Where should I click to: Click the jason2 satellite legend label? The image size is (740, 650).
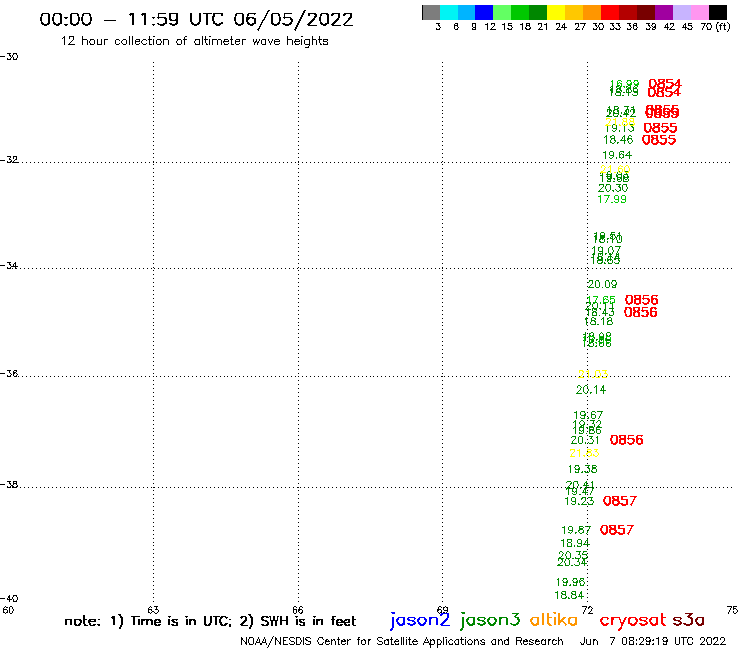[420, 621]
